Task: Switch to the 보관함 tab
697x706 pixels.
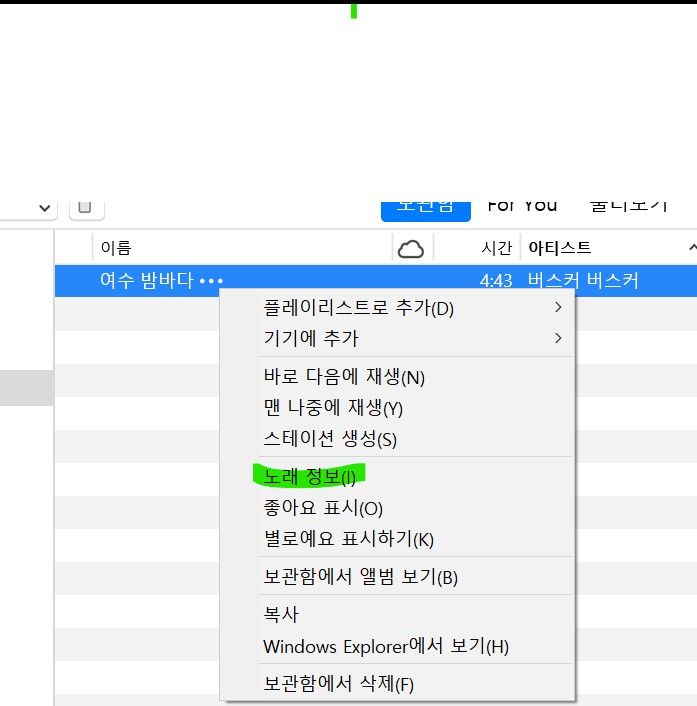Action: [426, 211]
